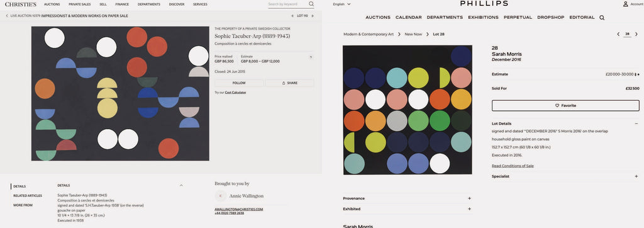Click the Sophie Taeuber-Arp (1889-1943) title
The height and width of the screenshot is (228, 644).
click(252, 37)
